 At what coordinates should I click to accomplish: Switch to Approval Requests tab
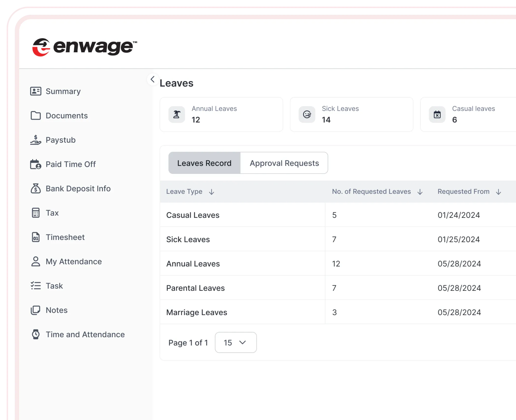tap(284, 163)
